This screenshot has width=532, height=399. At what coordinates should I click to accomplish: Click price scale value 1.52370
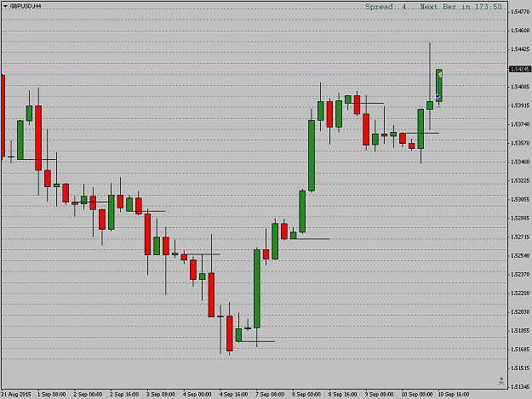pyautogui.click(x=520, y=274)
